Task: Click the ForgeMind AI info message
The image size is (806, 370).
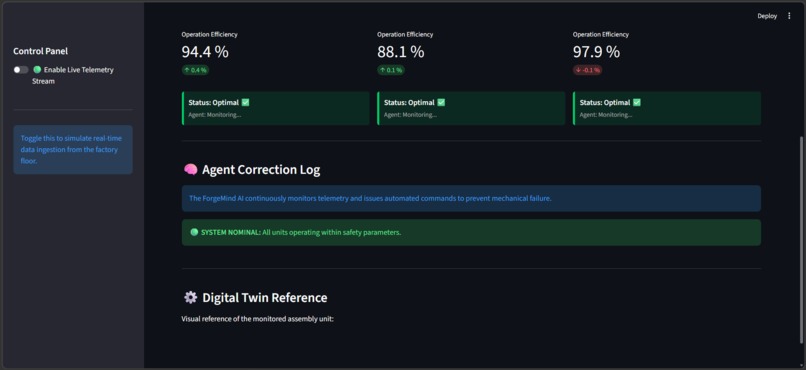Action: click(471, 198)
